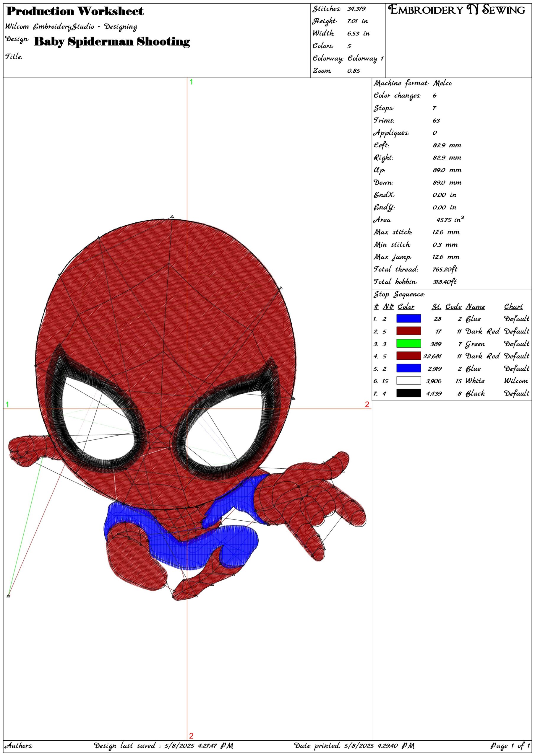Click the 'Down:' label

click(383, 183)
